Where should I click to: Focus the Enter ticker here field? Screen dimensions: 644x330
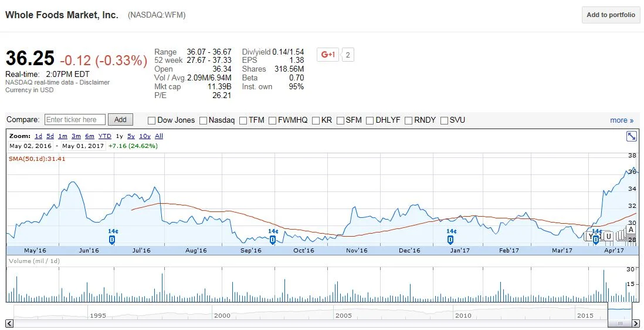pos(74,120)
